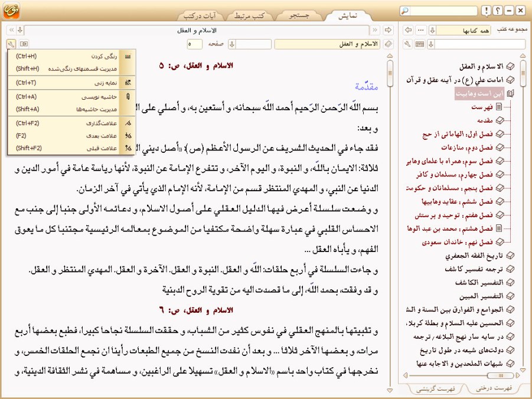Select ترجمه تفسیر کاشف book
Viewport: 532px width, 399px height.
coord(474,269)
